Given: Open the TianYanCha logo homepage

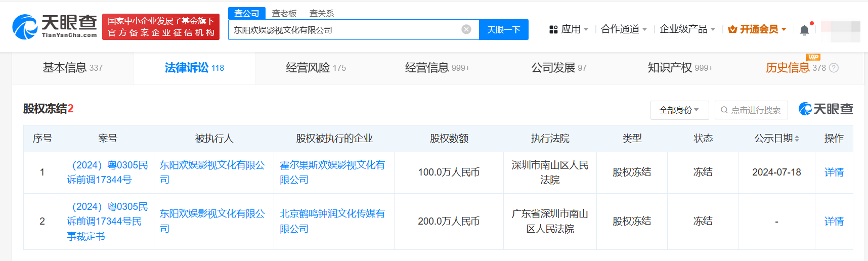Looking at the screenshot, I should [55, 26].
